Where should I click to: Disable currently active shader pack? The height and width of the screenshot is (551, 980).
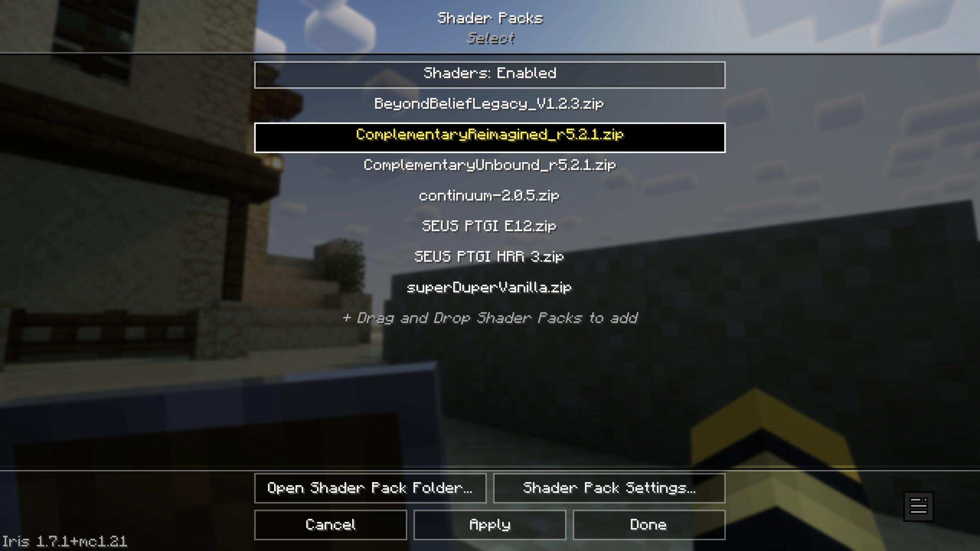[x=489, y=73]
